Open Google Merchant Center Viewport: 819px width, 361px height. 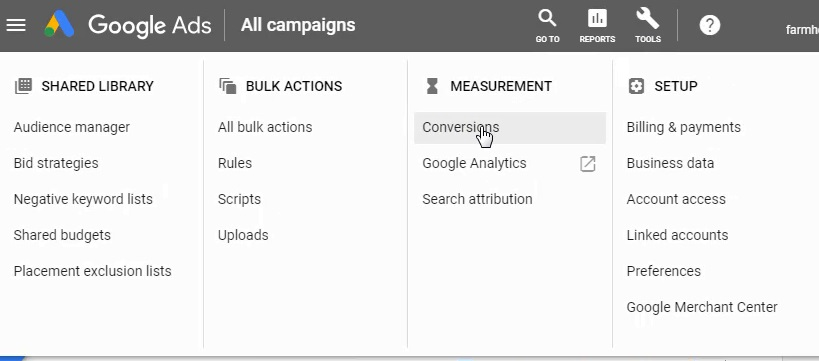point(702,307)
